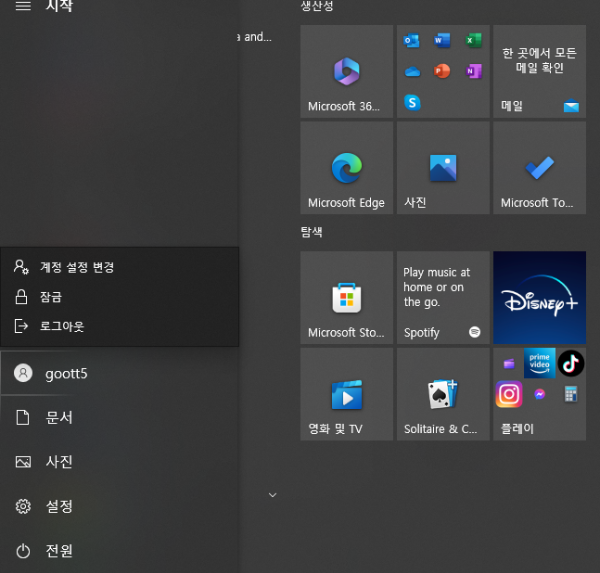Viewport: 600px width, 573px height.
Task: Open the calculator icon in 플레이 folder
Action: [571, 394]
